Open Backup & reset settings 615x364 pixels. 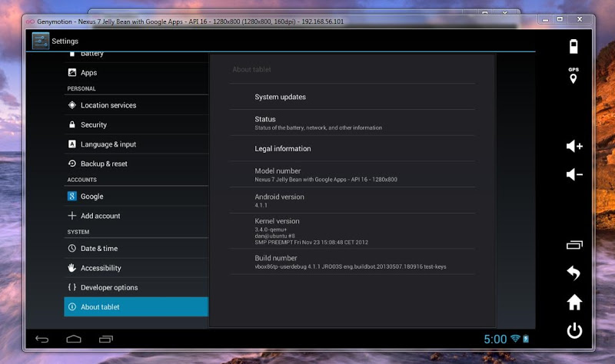(x=136, y=164)
